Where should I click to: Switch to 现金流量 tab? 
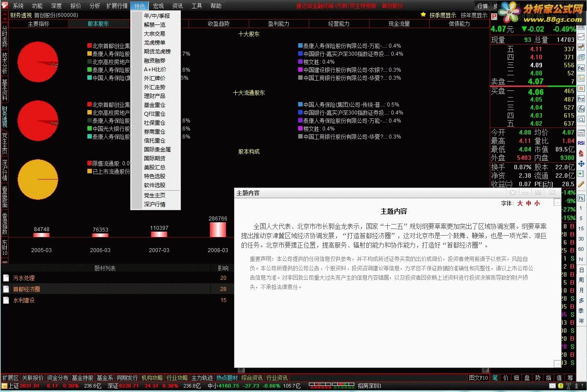[399, 24]
